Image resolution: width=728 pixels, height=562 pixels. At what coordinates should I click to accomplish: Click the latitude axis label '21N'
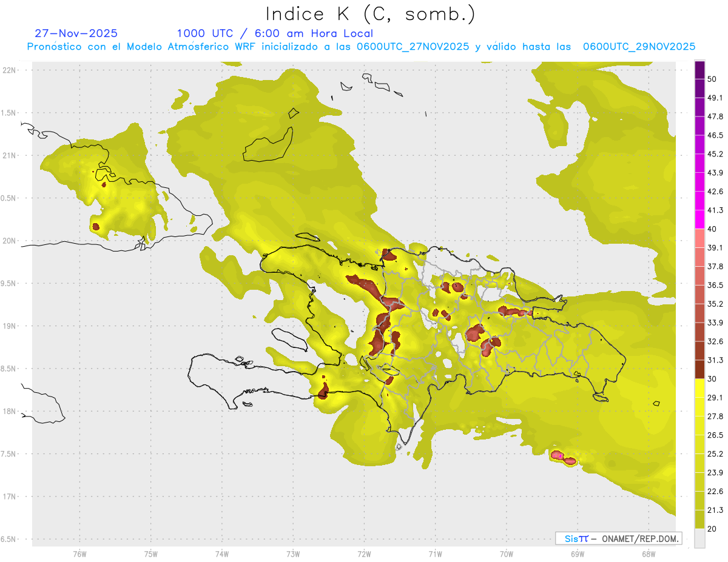pos(10,156)
